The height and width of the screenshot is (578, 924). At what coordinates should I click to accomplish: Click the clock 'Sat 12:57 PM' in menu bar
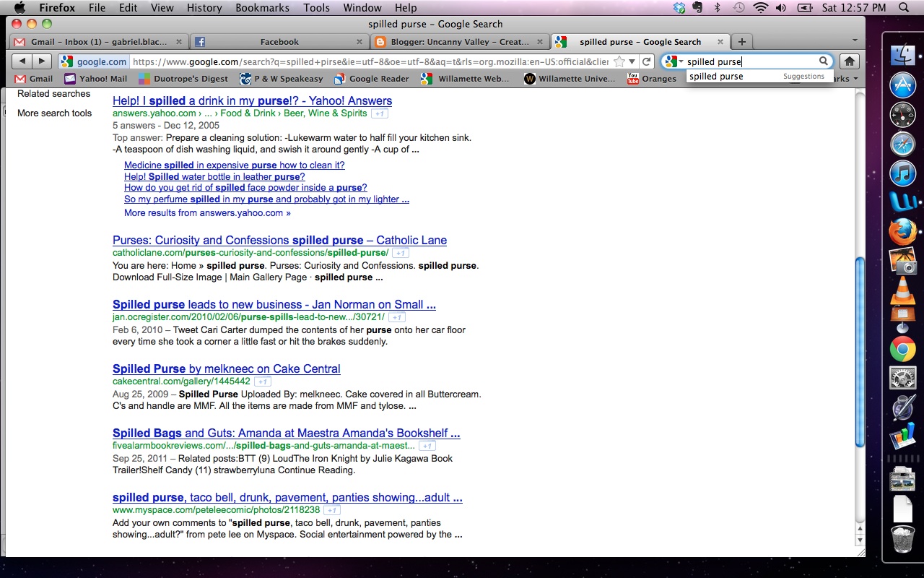click(x=853, y=8)
